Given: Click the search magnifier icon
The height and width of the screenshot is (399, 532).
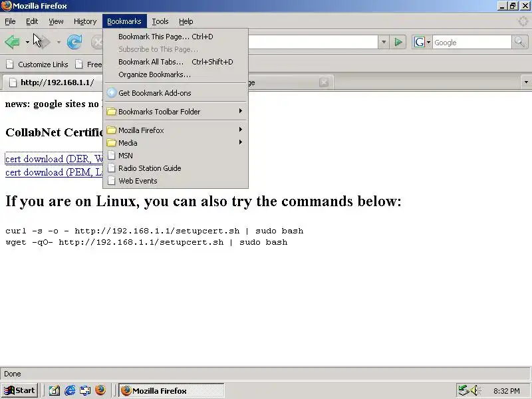Looking at the screenshot, I should tap(519, 43).
